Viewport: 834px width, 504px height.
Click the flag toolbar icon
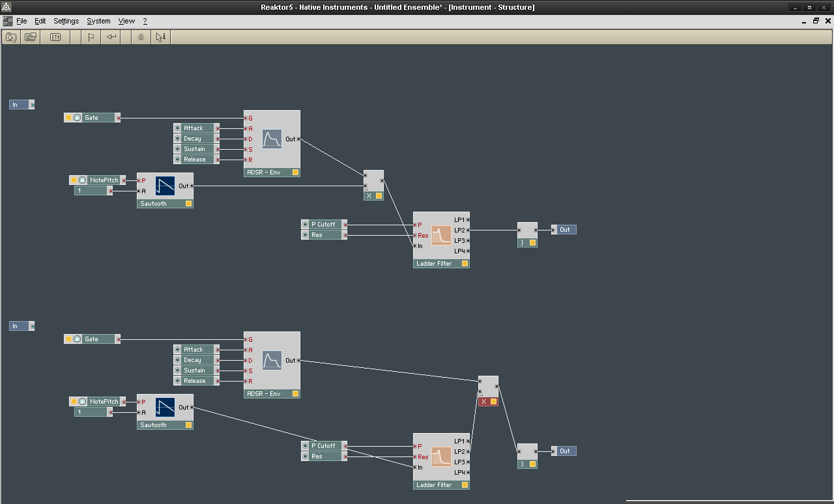[91, 37]
